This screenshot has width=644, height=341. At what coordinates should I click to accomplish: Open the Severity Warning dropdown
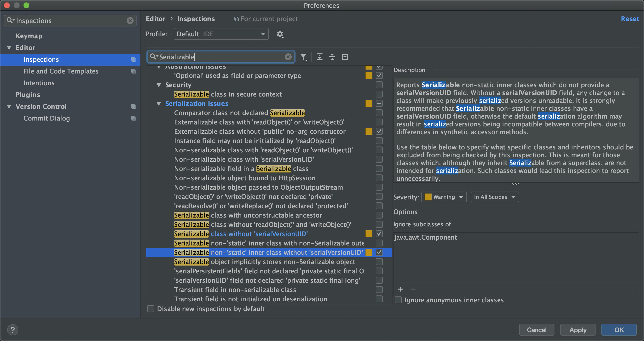coord(444,197)
